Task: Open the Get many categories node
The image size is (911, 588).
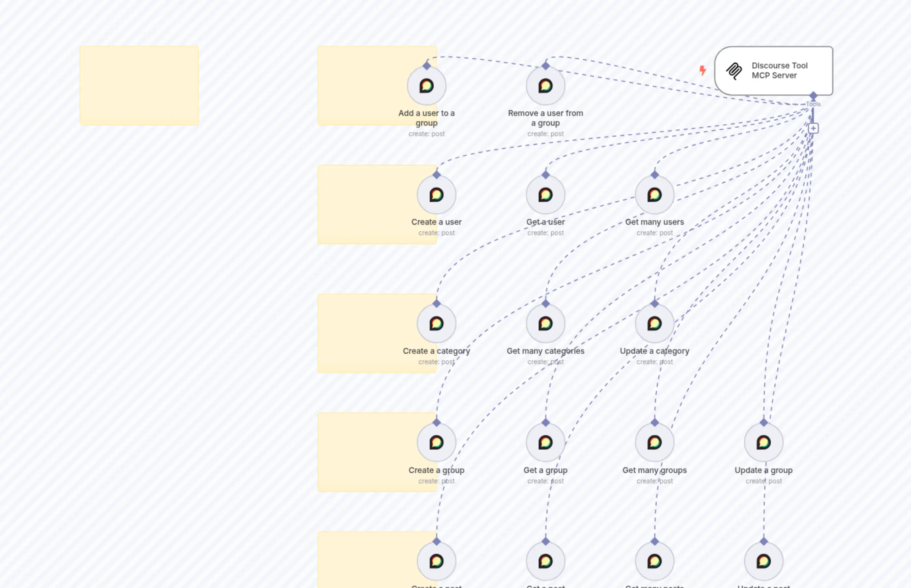Action: click(545, 324)
